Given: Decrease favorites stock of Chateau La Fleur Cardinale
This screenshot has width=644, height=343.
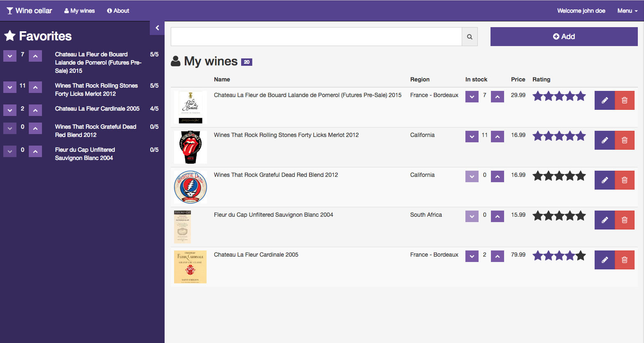Looking at the screenshot, I should tap(10, 110).
